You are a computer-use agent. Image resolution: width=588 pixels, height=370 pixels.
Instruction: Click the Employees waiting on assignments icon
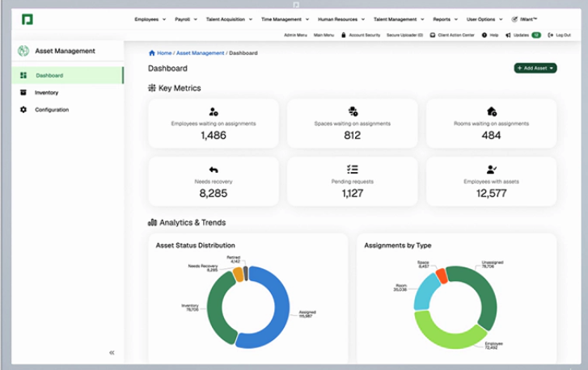click(x=214, y=111)
